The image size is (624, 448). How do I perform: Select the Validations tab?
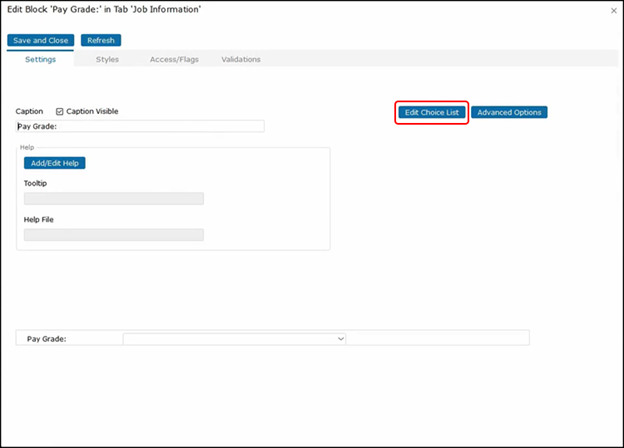241,59
